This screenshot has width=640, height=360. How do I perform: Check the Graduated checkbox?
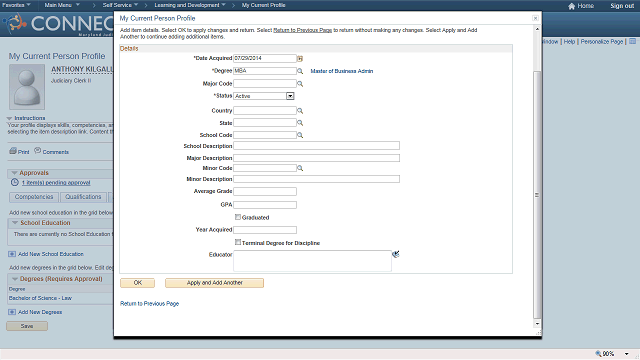pyautogui.click(x=238, y=217)
